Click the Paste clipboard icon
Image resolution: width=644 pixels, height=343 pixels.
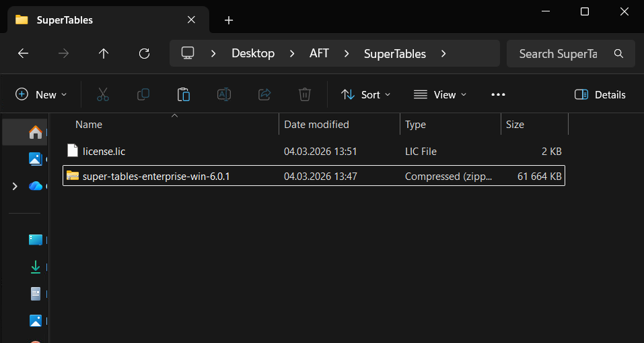183,94
